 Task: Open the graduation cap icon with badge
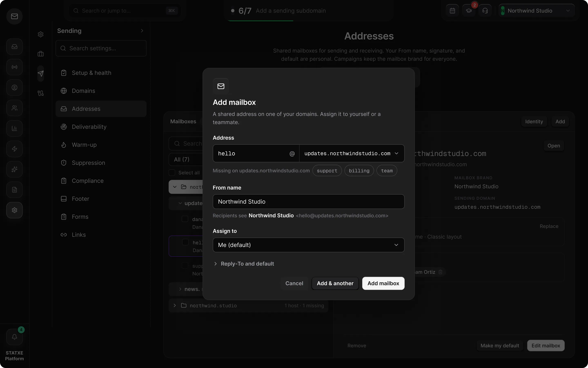click(x=469, y=11)
